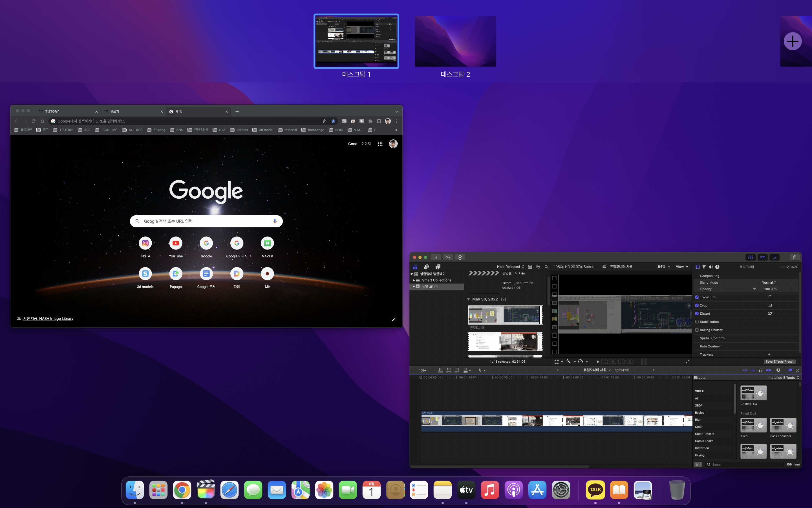The height and width of the screenshot is (508, 812).
Task: Open the YouTube shortcut in Chrome
Action: tap(176, 247)
